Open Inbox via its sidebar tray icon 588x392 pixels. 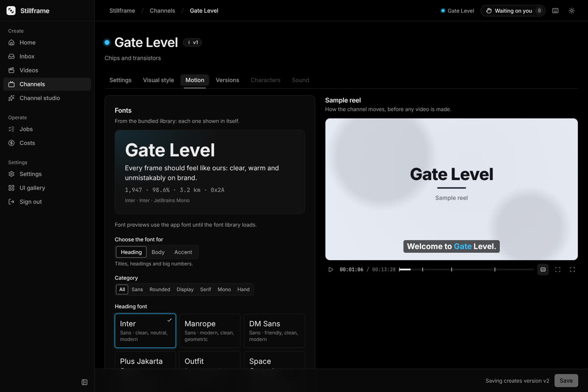coord(12,56)
